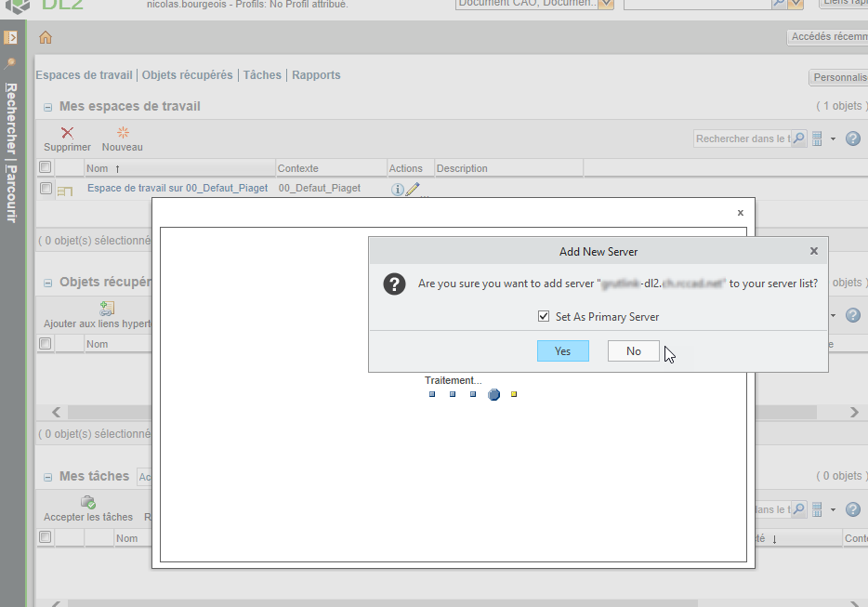Viewport: 868px width, 607px height.
Task: Select the Supprimer red X icon
Action: (x=67, y=132)
